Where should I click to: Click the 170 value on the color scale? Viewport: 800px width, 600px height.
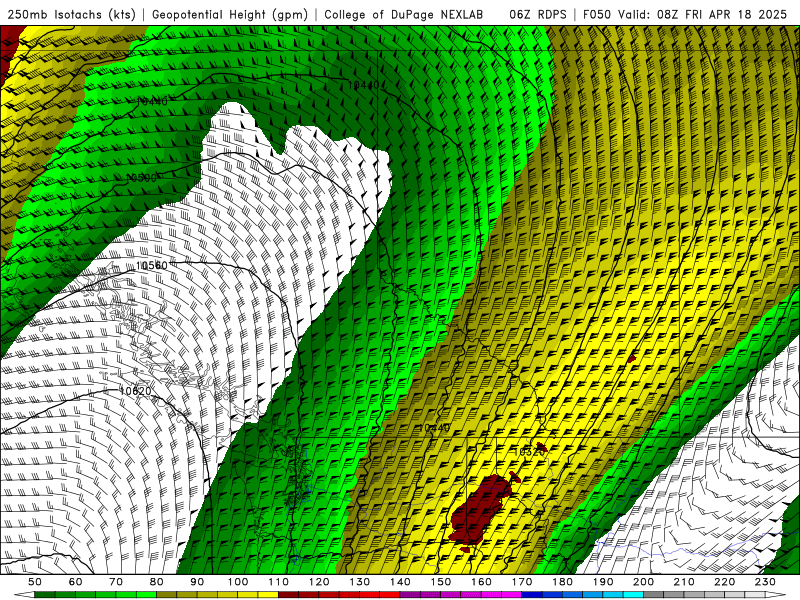(522, 582)
